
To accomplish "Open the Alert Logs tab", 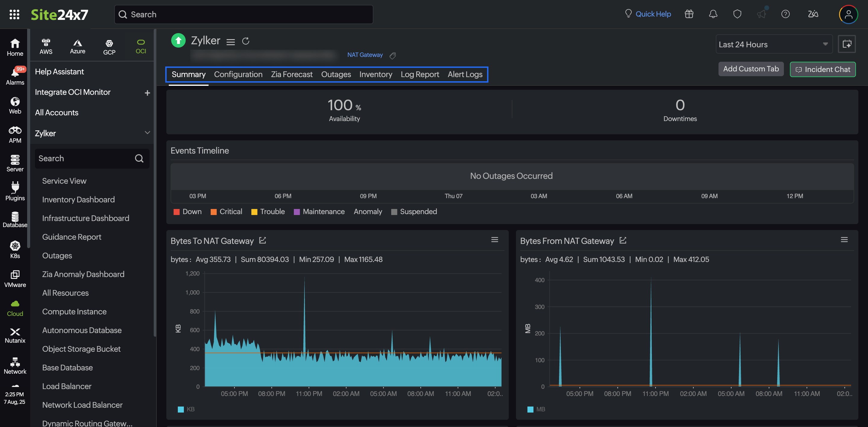I will 465,74.
